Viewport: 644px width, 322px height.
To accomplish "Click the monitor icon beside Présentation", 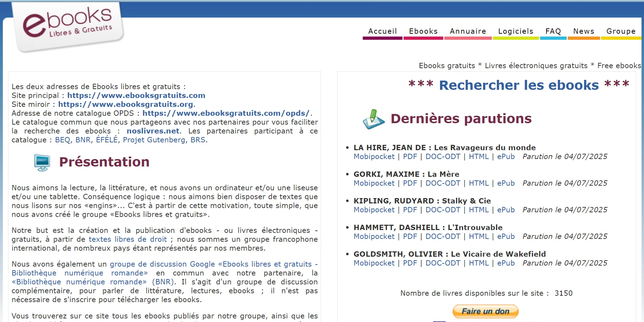I will pyautogui.click(x=42, y=163).
